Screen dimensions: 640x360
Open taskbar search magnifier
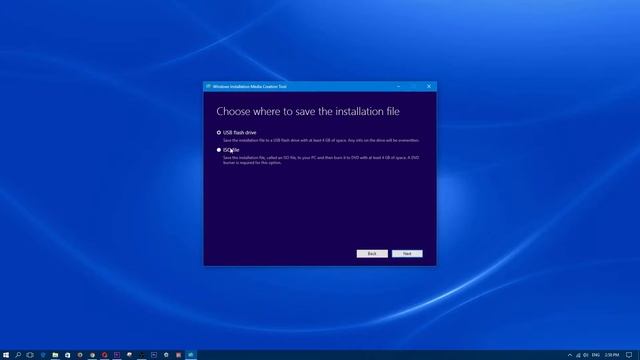click(x=18, y=355)
